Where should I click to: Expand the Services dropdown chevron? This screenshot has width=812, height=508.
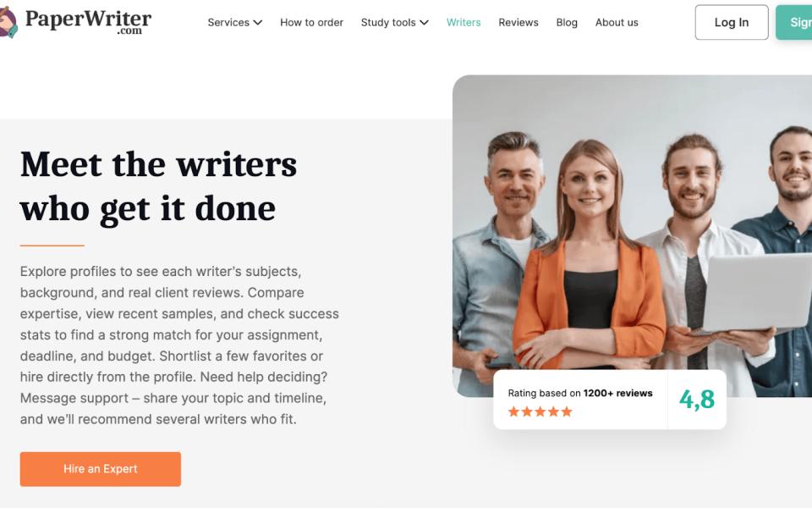[258, 22]
